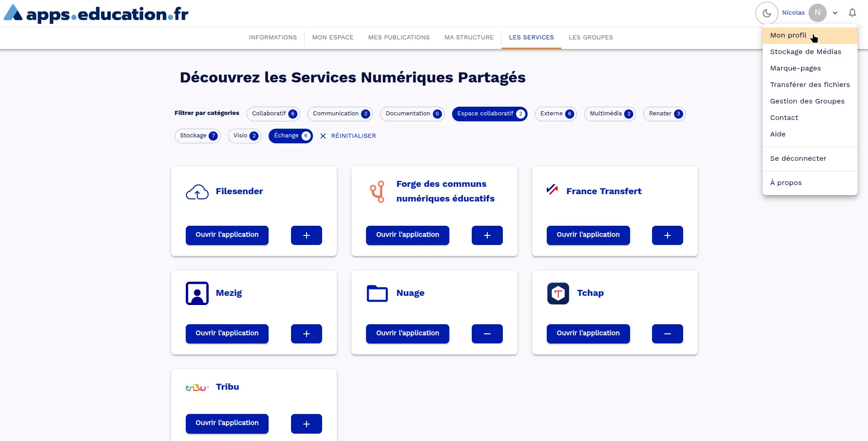Click the Nicolas username label

(793, 13)
